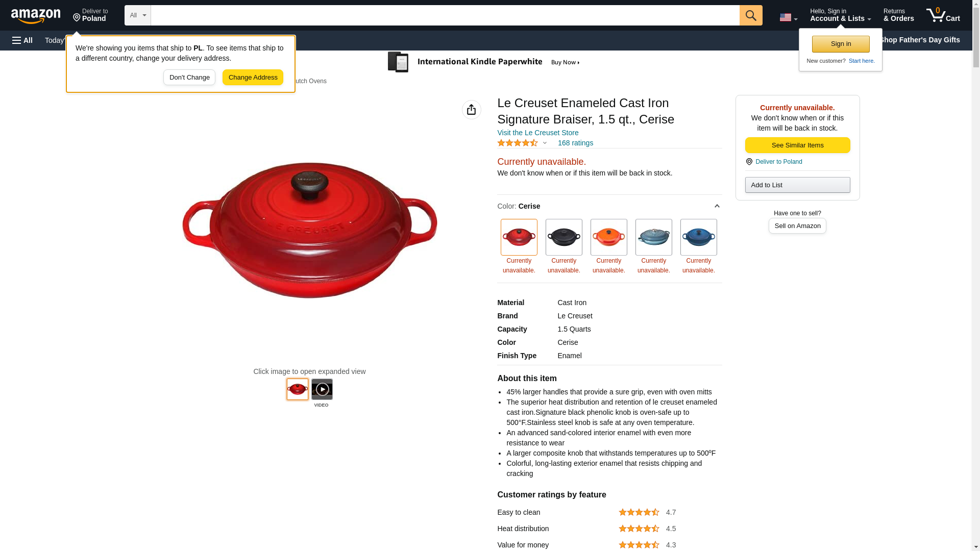Image resolution: width=980 pixels, height=551 pixels.
Task: Click the Amazon logo
Action: coord(36,16)
